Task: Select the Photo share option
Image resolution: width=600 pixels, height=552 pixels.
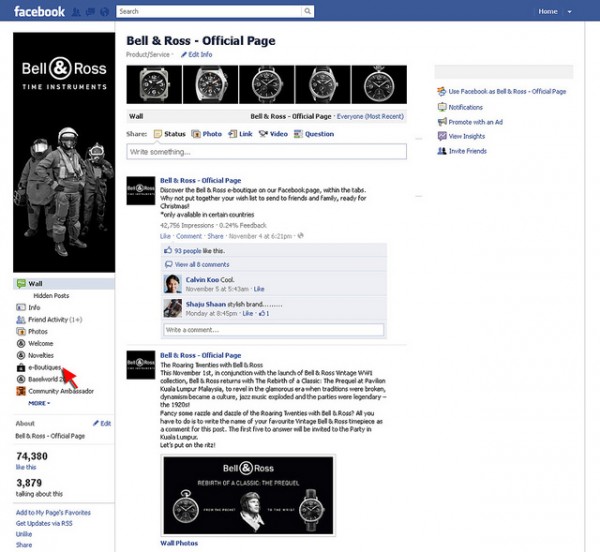Action: tap(207, 134)
